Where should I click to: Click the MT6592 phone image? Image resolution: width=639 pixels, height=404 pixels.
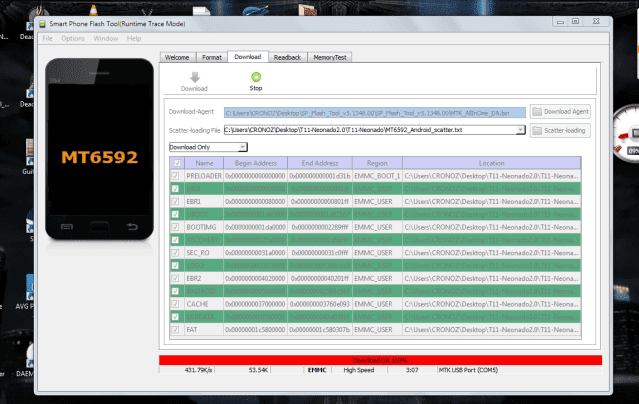99,149
